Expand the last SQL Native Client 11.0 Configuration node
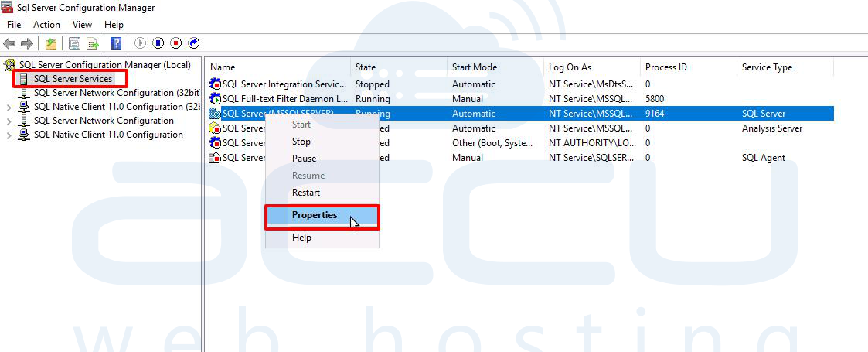Screen dimensions: 868x352 click(9, 135)
